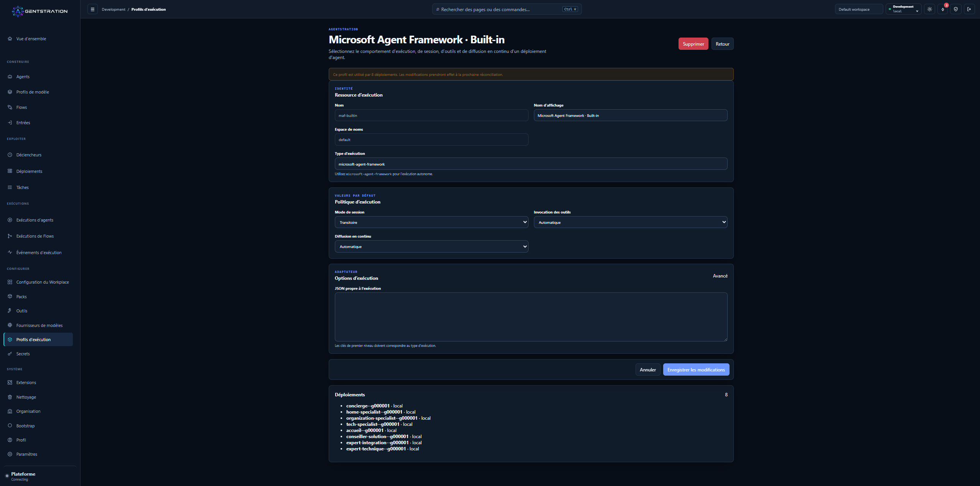Click the Exécutions de Flows branch icon
The image size is (980, 486).
pyautogui.click(x=10, y=236)
